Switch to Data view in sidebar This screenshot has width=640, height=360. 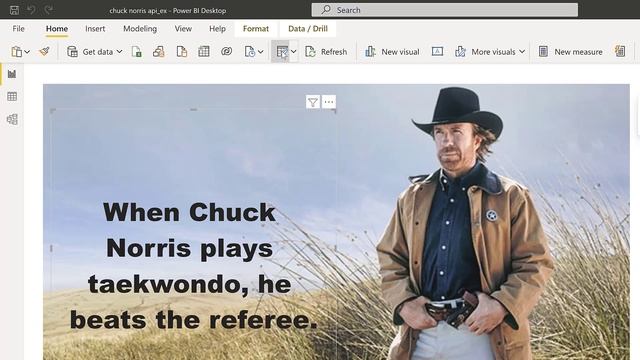12,96
